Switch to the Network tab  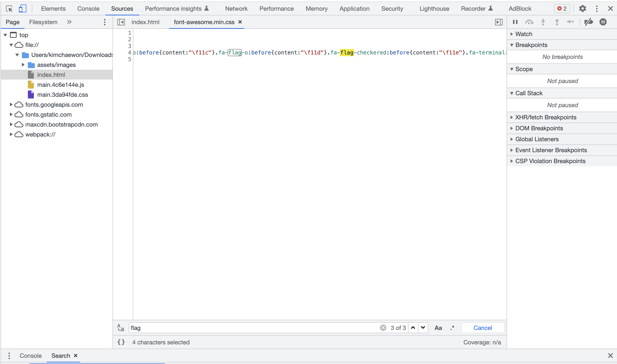click(x=236, y=9)
